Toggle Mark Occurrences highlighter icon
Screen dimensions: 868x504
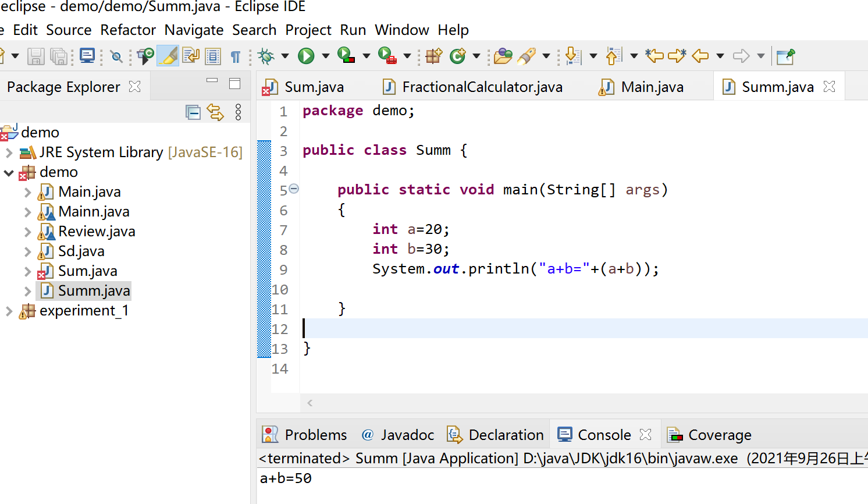pyautogui.click(x=168, y=56)
